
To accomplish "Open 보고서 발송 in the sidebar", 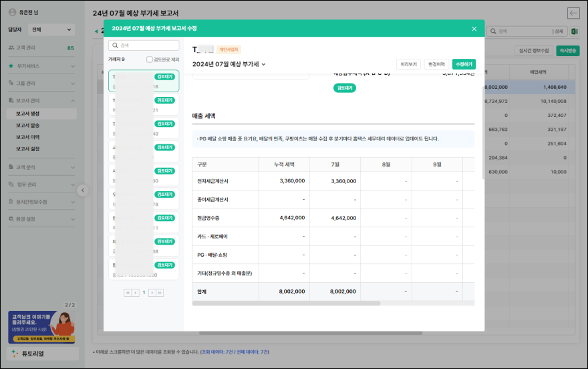I will [x=28, y=125].
